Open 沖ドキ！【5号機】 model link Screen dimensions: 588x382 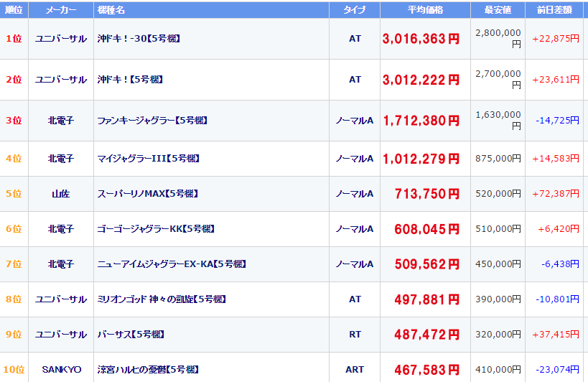tap(130, 80)
